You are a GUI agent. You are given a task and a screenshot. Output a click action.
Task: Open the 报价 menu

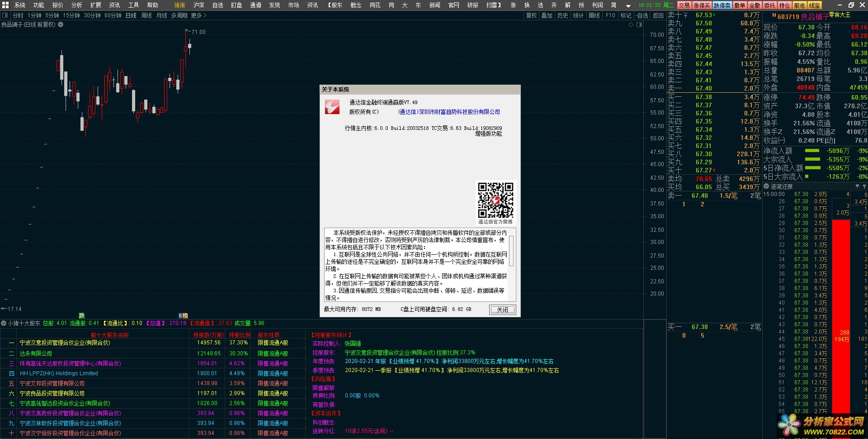(58, 5)
